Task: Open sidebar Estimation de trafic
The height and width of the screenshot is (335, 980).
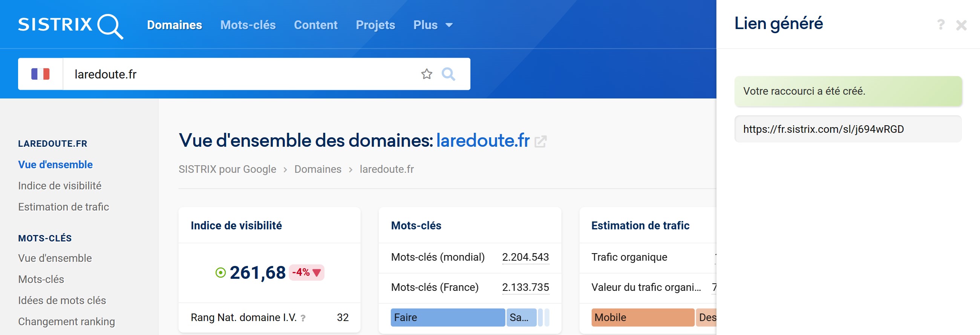Action: 64,207
